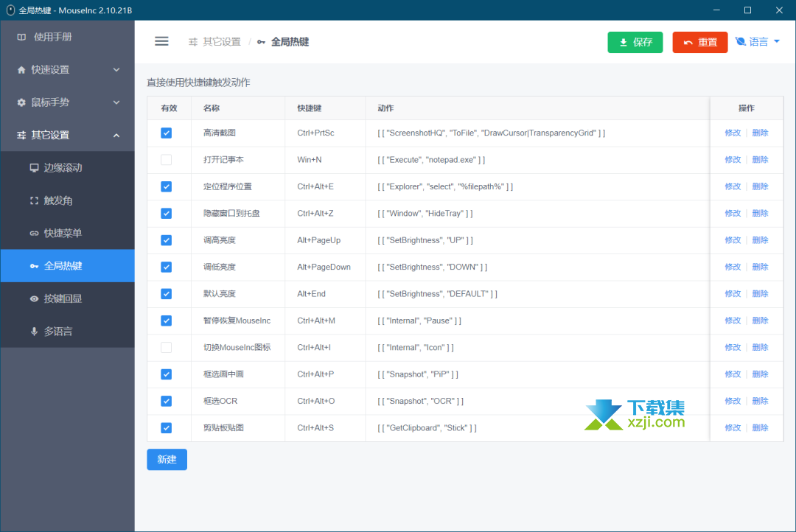
Task: Enable the 切换MouseInc图标 checkbox
Action: (x=166, y=348)
